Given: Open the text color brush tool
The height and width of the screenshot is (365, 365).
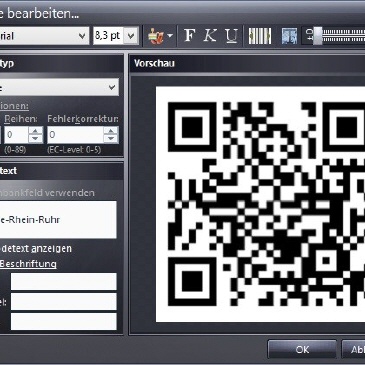Looking at the screenshot, I should point(156,36).
